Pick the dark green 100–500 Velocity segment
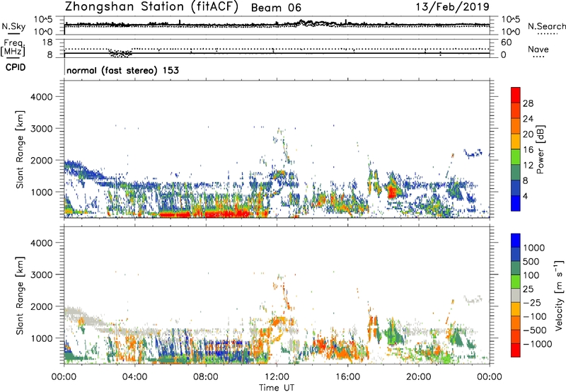Screen dimensions: 566x392 [516, 268]
